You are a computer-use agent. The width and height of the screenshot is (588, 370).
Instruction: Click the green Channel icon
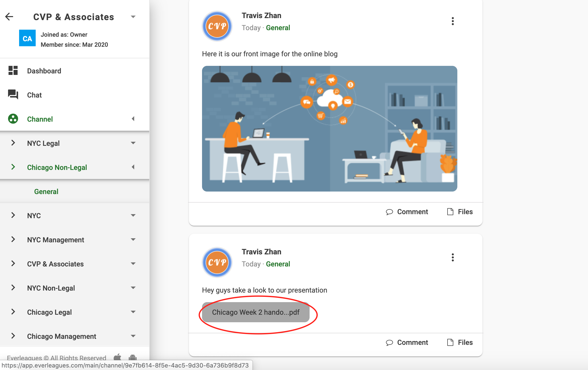point(13,119)
